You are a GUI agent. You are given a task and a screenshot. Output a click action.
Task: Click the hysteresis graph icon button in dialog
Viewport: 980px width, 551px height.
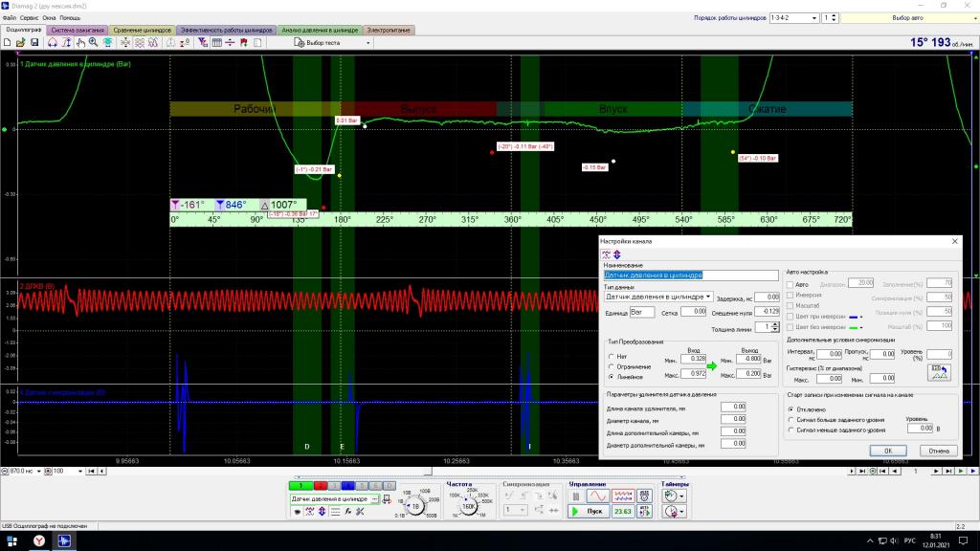tap(939, 372)
